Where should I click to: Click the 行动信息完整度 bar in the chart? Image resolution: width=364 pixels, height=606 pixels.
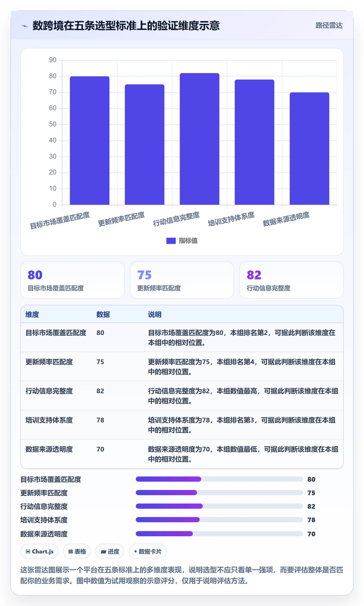(199, 139)
